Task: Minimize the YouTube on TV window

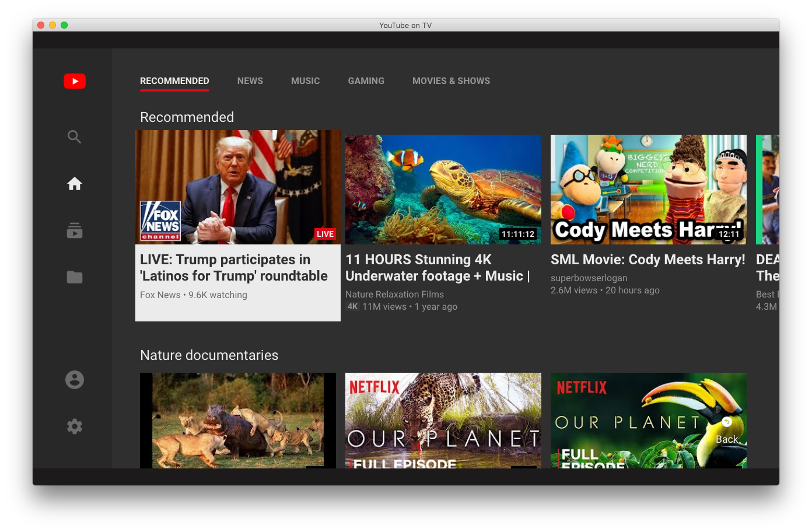Action: 52,25
